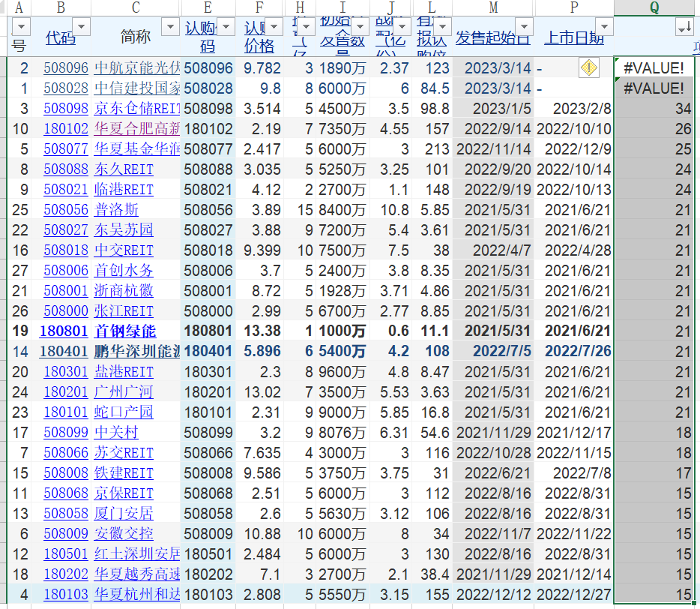The height and width of the screenshot is (609, 700).
Task: Select column M header
Action: [493, 7]
